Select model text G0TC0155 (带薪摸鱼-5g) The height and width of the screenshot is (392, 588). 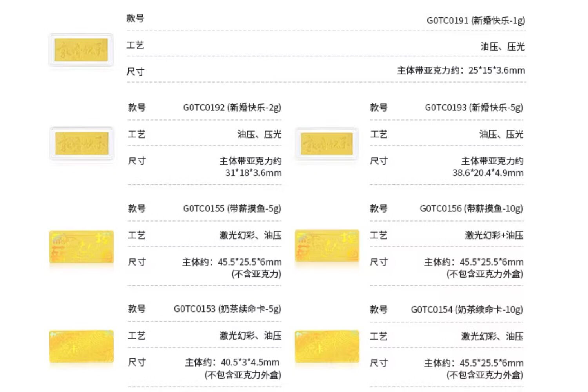point(232,209)
